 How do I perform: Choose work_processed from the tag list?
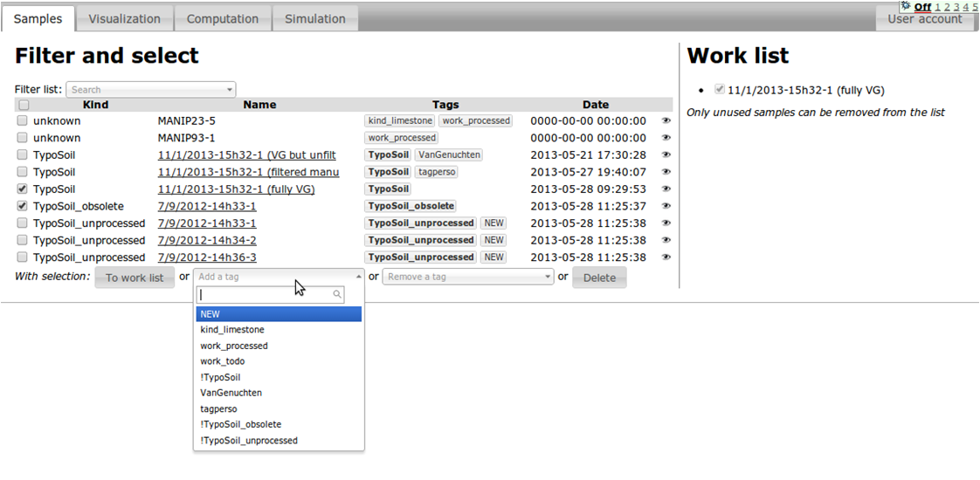(279, 346)
